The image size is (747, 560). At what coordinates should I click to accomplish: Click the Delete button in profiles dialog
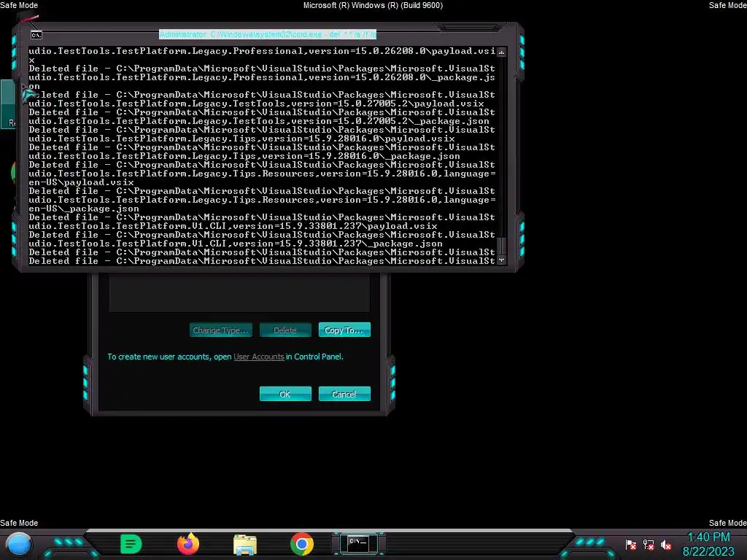tap(285, 330)
